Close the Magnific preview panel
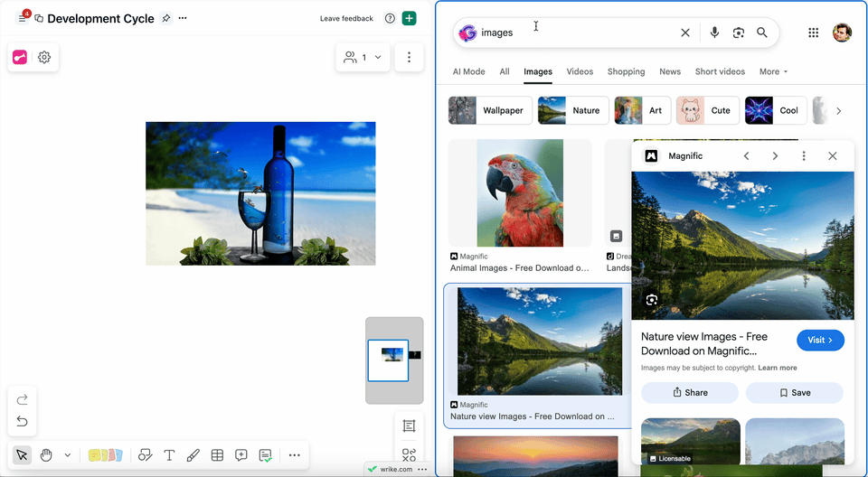868x477 pixels. 833,156
